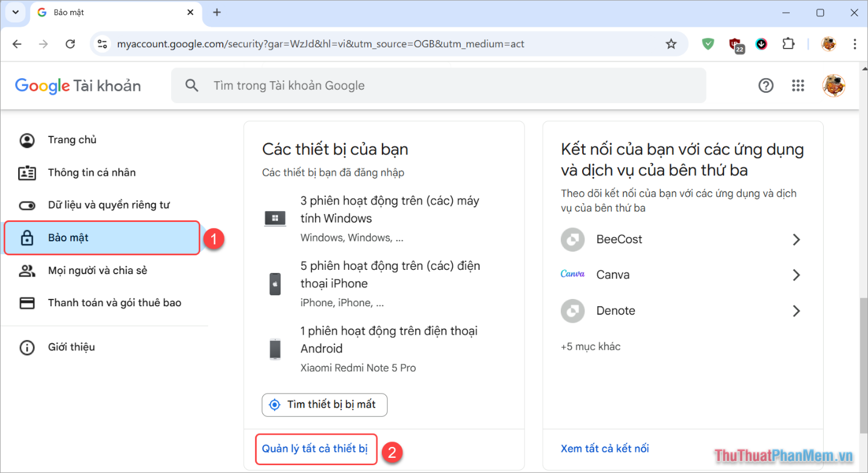Click the profile avatar in the account header
Image resolution: width=868 pixels, height=473 pixels.
coord(834,86)
